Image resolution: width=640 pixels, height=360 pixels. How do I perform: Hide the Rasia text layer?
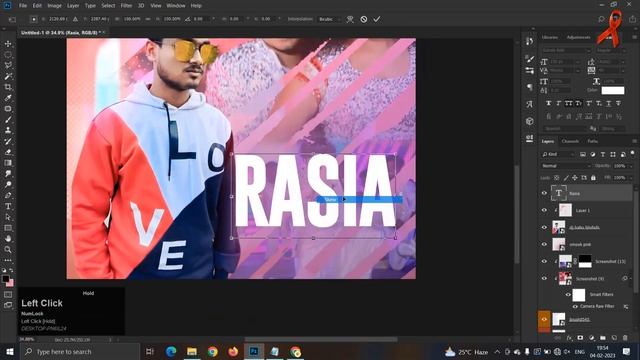coord(544,193)
